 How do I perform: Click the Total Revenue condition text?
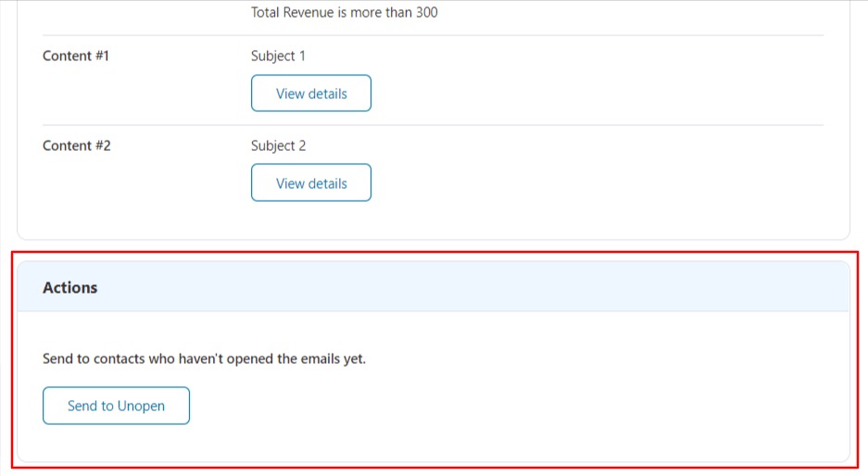[344, 12]
